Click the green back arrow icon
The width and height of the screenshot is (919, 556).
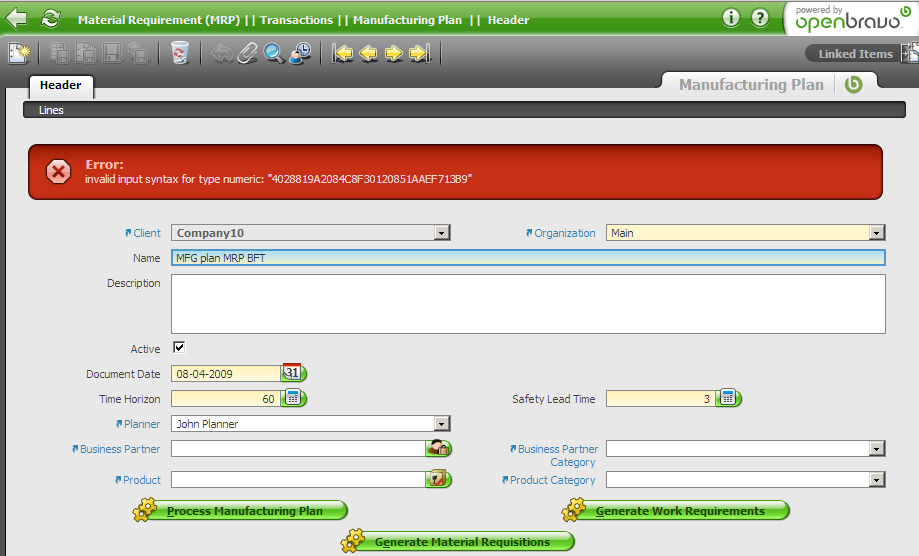pyautogui.click(x=17, y=19)
